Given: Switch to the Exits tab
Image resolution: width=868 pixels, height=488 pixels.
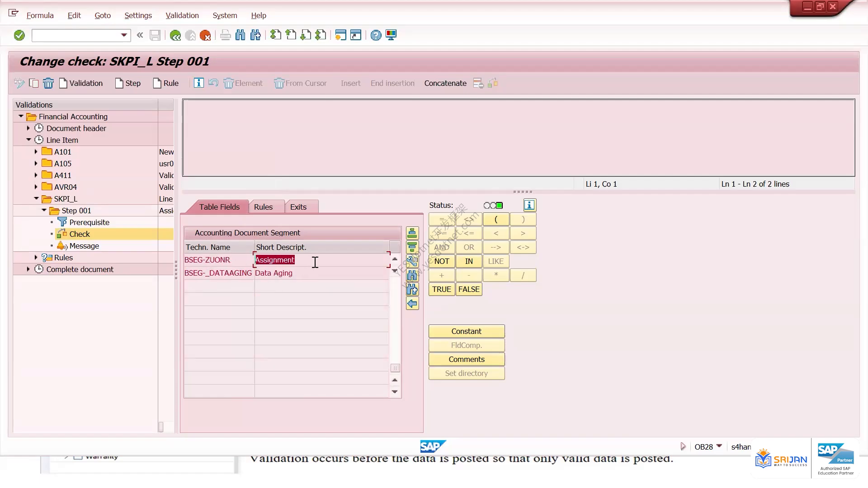Looking at the screenshot, I should [x=298, y=207].
